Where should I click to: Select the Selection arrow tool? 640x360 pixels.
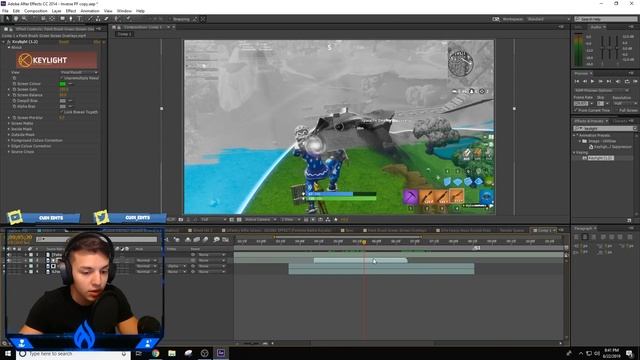[7, 19]
